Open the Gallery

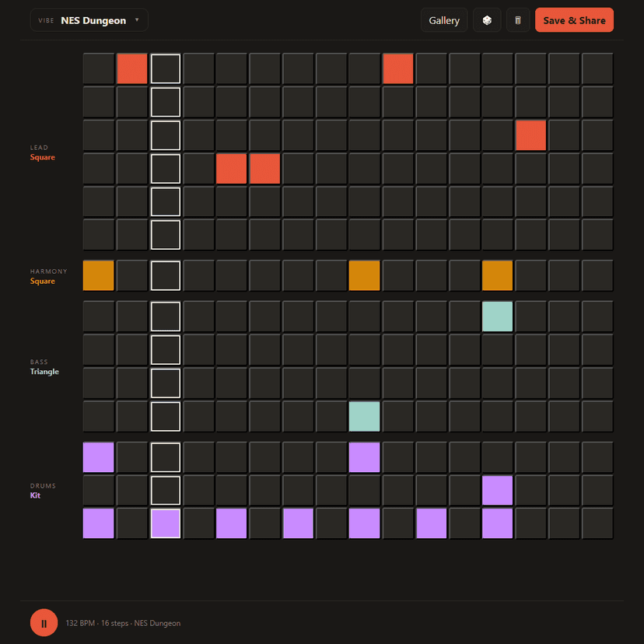point(444,20)
